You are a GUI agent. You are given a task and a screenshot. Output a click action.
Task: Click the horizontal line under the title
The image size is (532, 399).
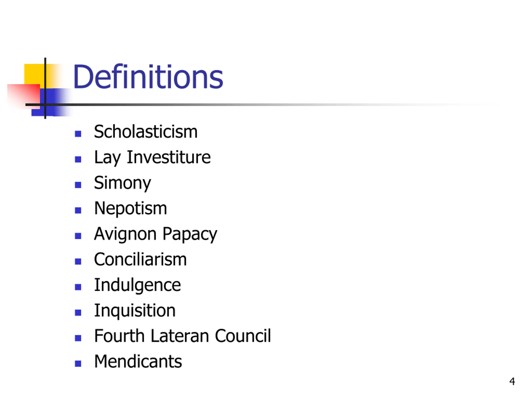[240, 105]
